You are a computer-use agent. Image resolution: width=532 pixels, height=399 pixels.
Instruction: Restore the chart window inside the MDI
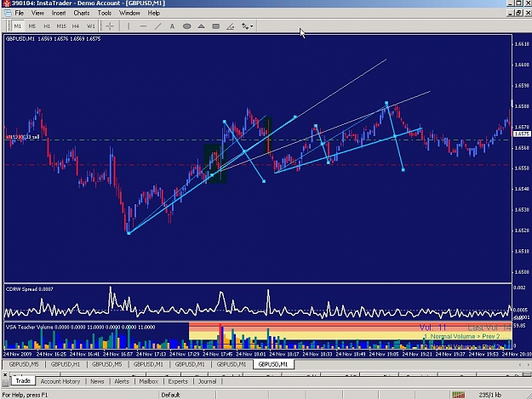point(518,13)
